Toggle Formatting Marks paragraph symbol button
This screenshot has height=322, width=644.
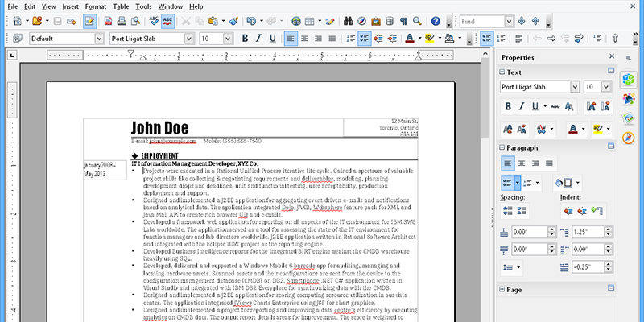[403, 21]
